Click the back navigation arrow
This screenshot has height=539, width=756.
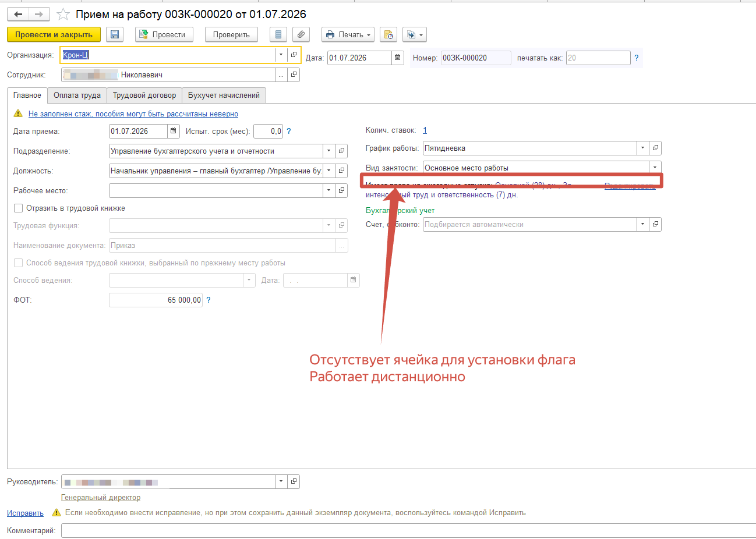(x=18, y=14)
